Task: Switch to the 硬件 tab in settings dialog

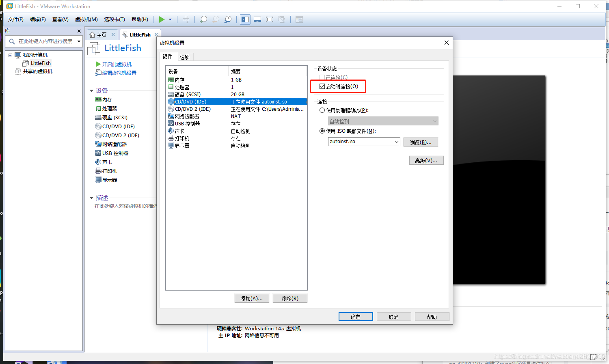Action: (x=168, y=57)
